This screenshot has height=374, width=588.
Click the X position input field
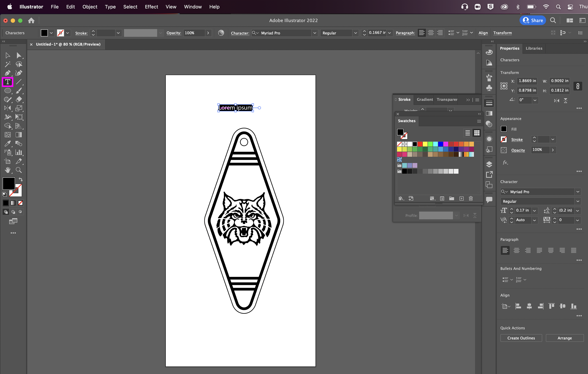[527, 81]
